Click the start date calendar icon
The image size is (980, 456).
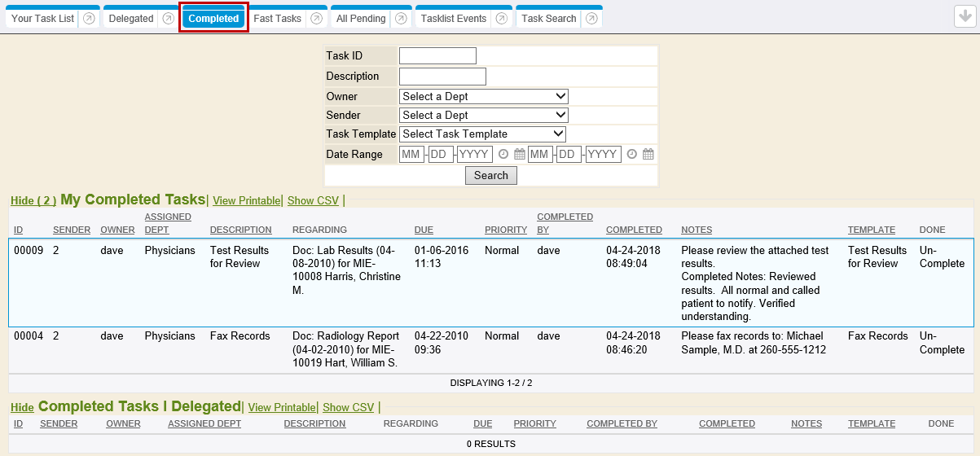[519, 154]
